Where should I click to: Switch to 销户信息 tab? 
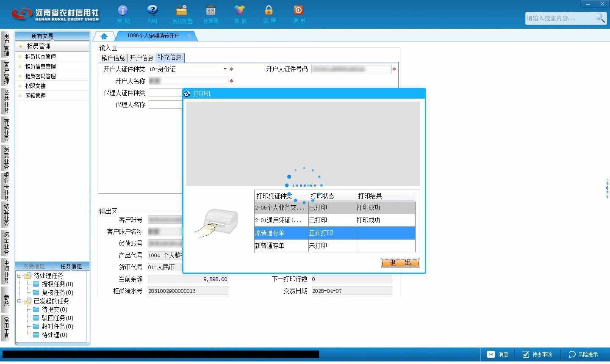113,58
